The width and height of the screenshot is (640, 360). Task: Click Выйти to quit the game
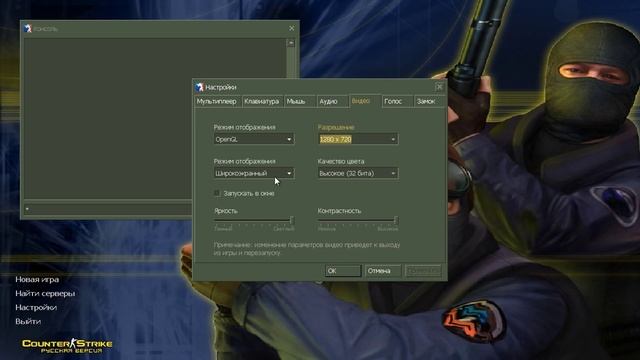click(28, 321)
